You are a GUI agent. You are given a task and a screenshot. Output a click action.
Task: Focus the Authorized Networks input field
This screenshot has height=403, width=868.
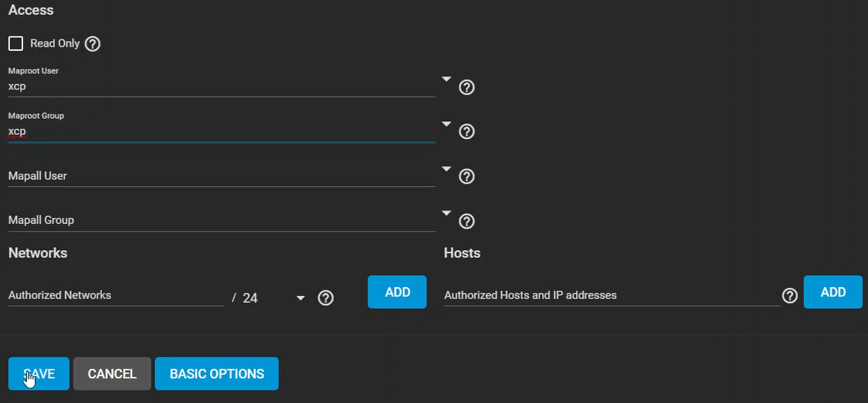pos(116,296)
